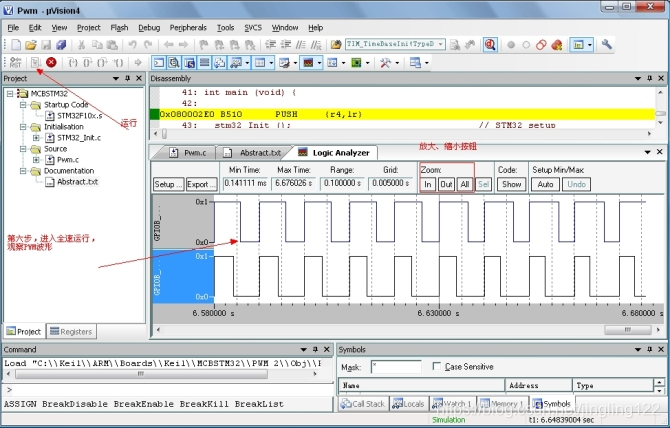Click the Zoom Out button
Screen dimensions: 670x428
[446, 184]
